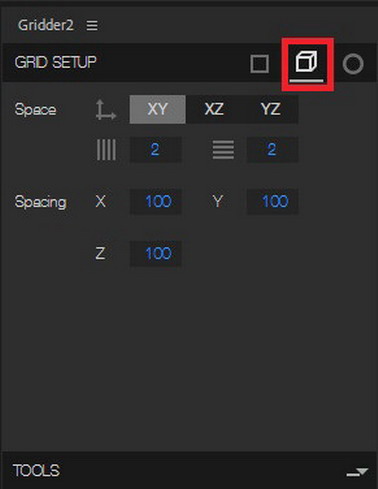Click the Gridder2 panel tab title
Screen dimensions: 378x489
[x=46, y=25]
